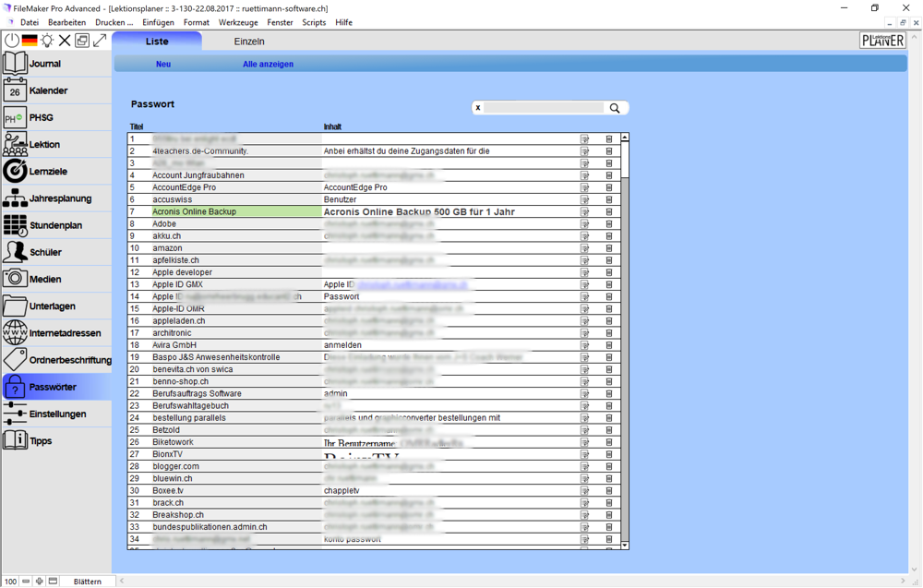Image resolution: width=923 pixels, height=588 pixels.
Task: Click the Alle anzeigen button
Action: pos(268,65)
